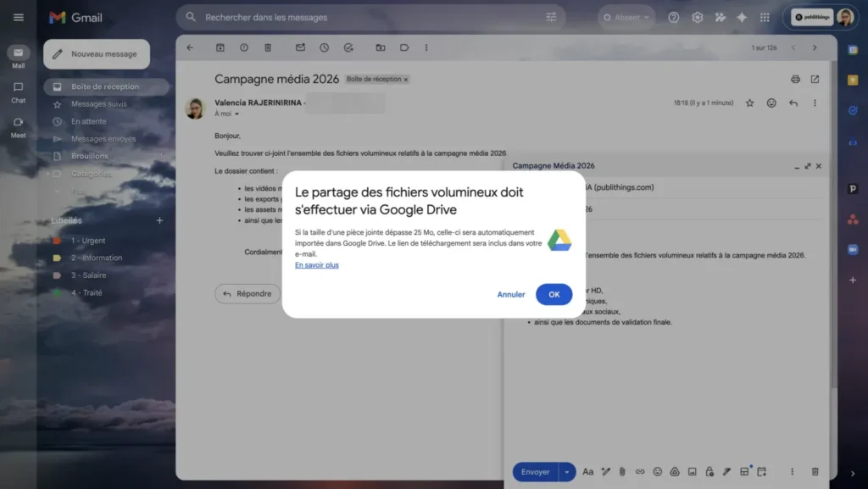Open the send options arrow beside Envoyer
868x489 pixels.
coord(567,472)
